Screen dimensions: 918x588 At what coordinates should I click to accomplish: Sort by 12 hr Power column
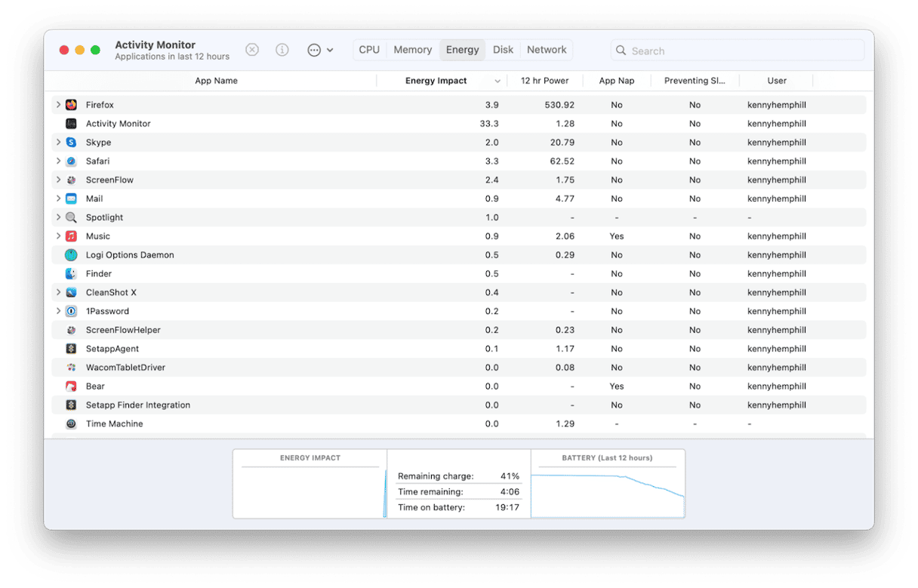(x=544, y=81)
